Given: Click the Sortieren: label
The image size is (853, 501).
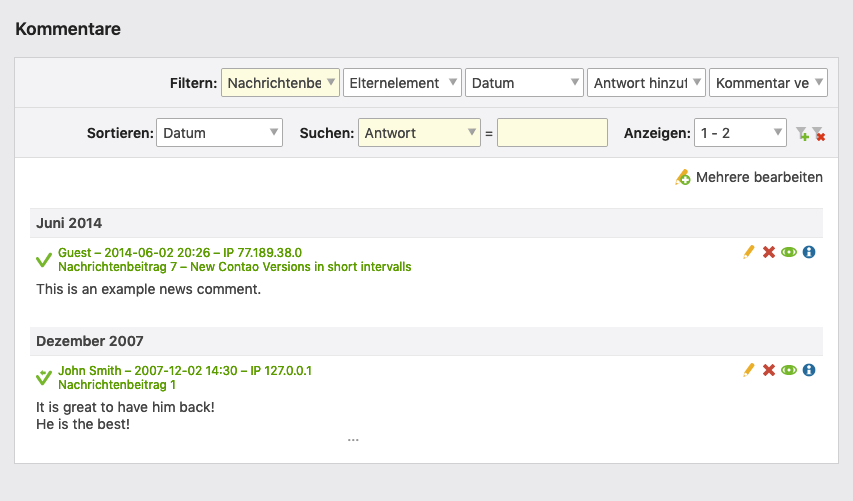Looking at the screenshot, I should [x=120, y=133].
